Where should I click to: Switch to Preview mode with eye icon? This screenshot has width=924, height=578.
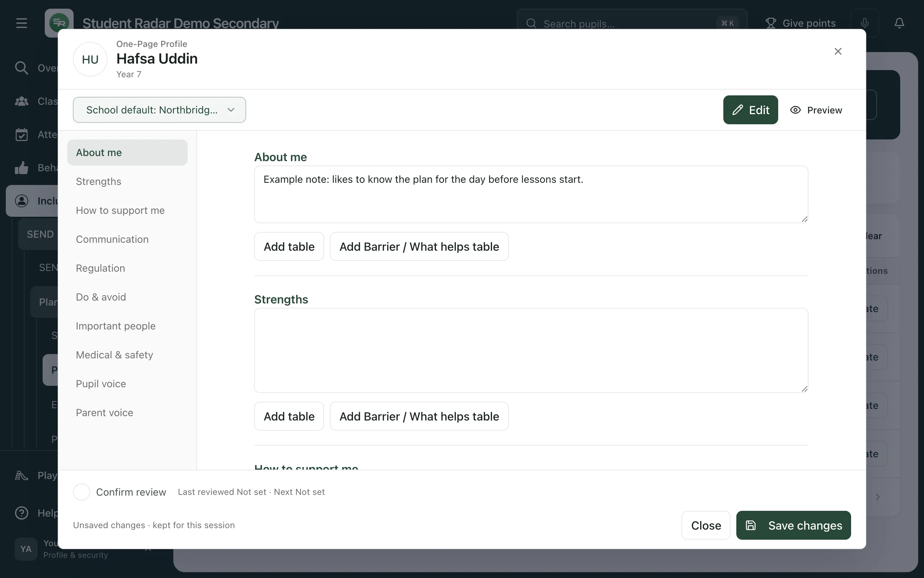click(x=816, y=110)
